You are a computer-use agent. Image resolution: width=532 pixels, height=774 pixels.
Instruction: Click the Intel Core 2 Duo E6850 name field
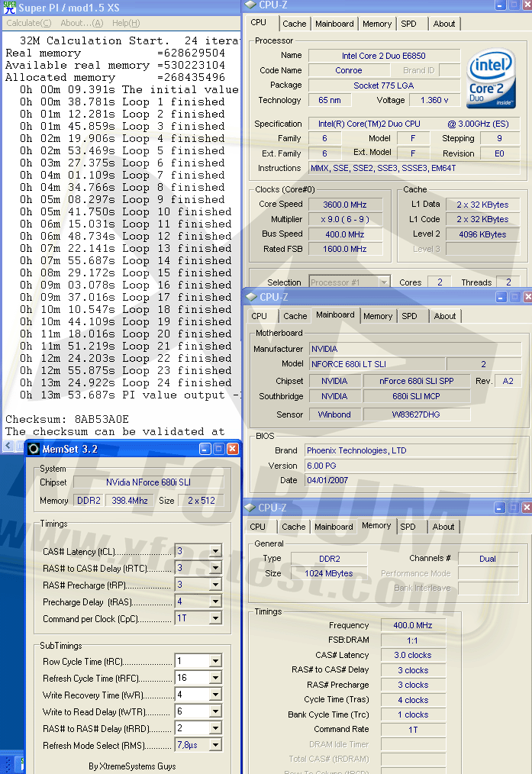(x=383, y=56)
